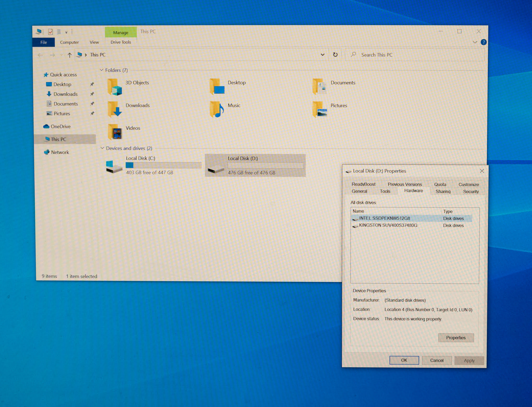This screenshot has height=407, width=532.
Task: Expand the Folders section header
Action: tap(101, 70)
